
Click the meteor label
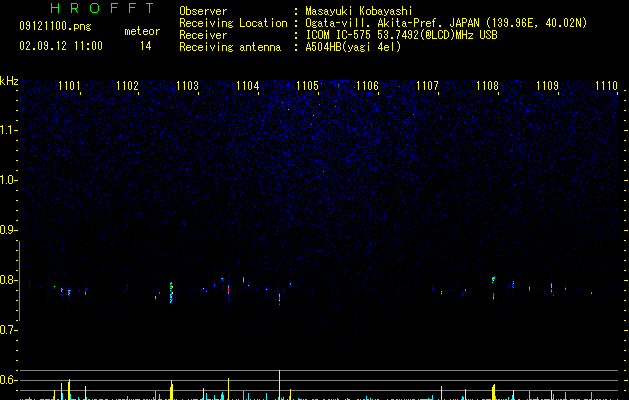(142, 31)
